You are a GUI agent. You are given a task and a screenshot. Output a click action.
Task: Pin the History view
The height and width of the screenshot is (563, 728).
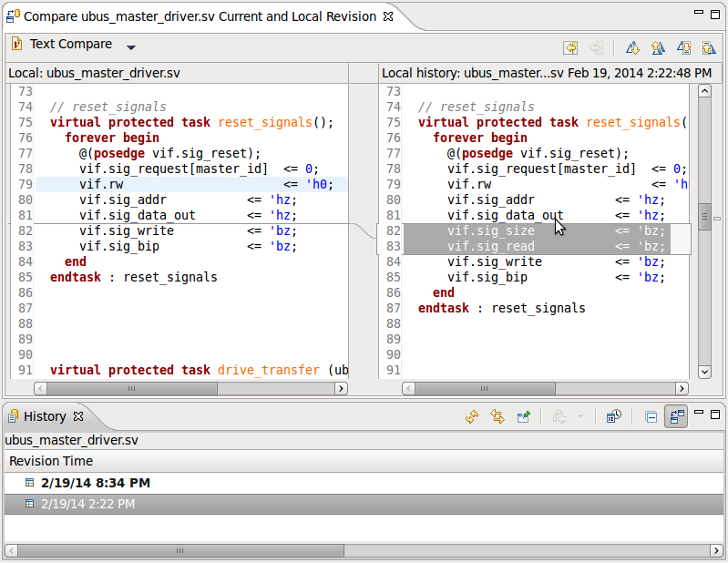523,417
